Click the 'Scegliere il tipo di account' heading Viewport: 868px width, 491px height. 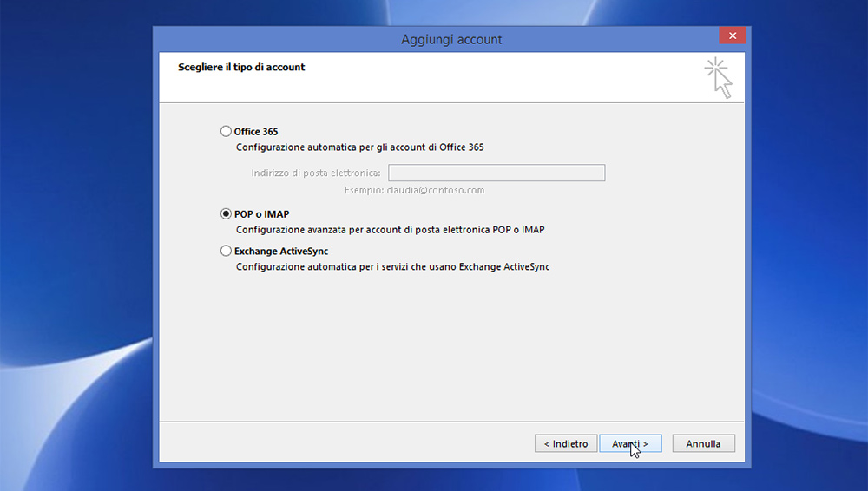(x=241, y=67)
